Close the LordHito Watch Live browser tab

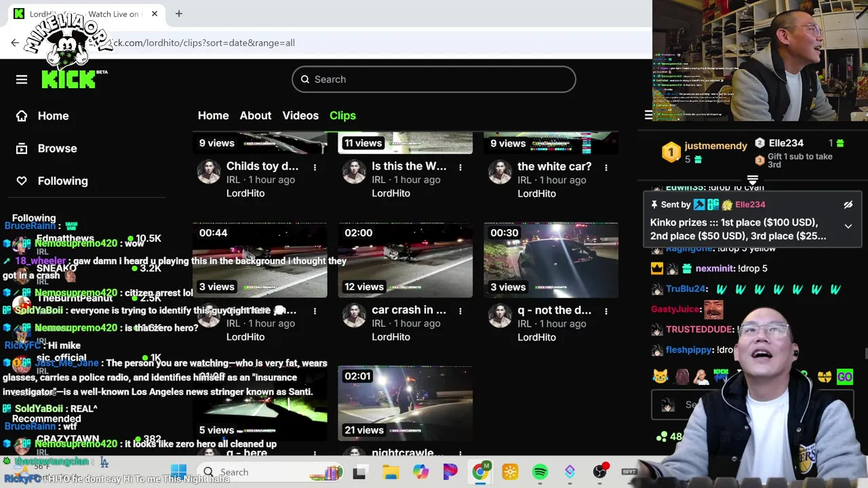(x=155, y=14)
